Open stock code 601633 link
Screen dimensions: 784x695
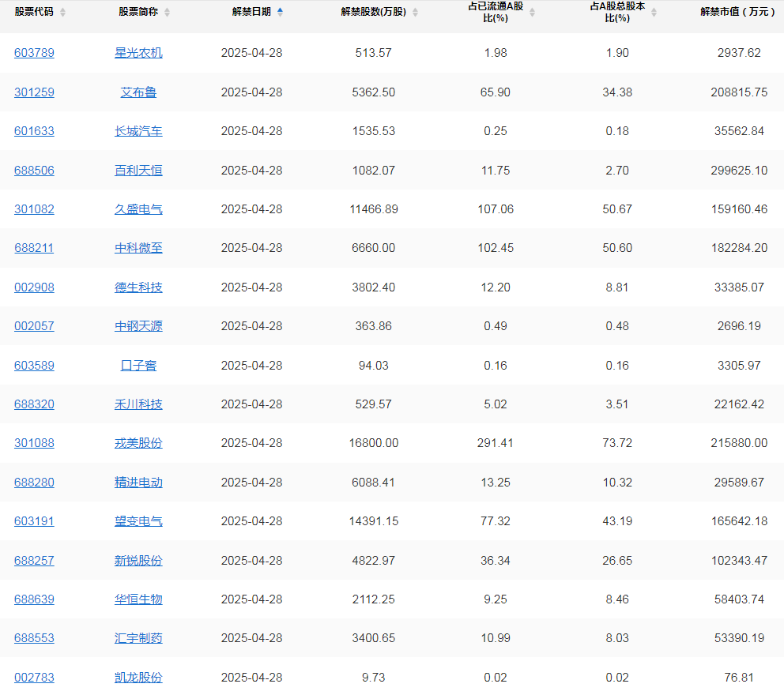click(34, 131)
